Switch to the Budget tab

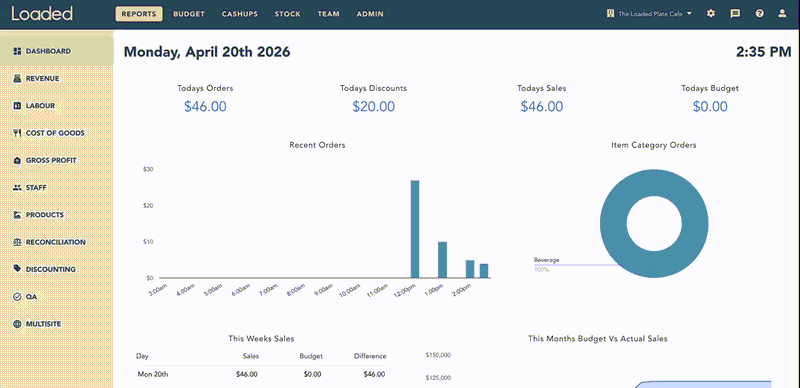point(189,14)
